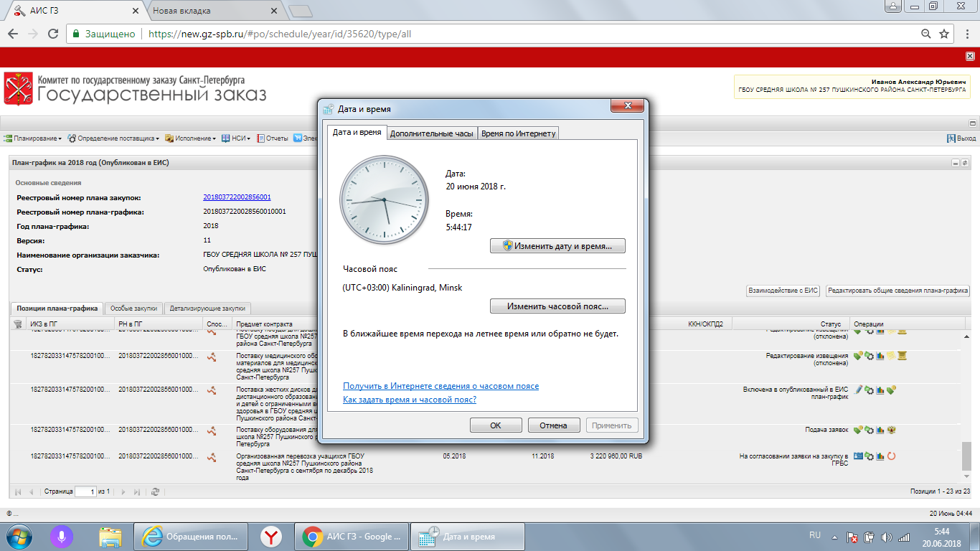Collapse the План-график panel with the minus button

[956, 163]
